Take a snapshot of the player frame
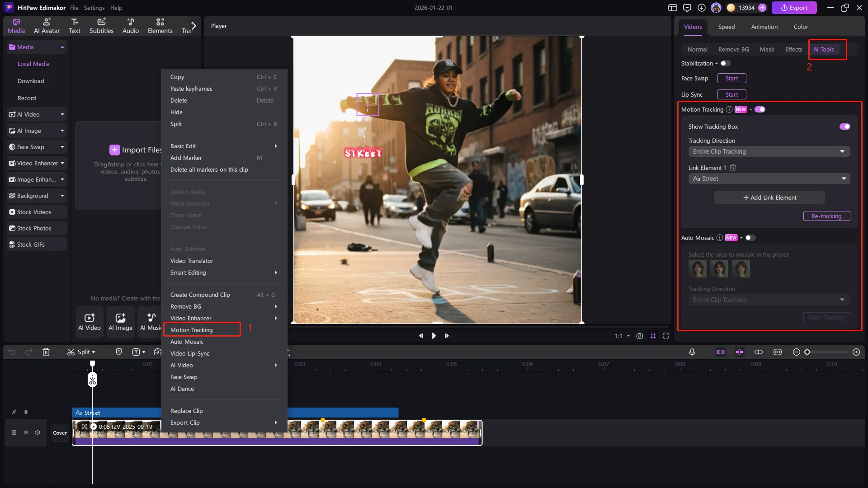This screenshot has width=868, height=488. [640, 336]
